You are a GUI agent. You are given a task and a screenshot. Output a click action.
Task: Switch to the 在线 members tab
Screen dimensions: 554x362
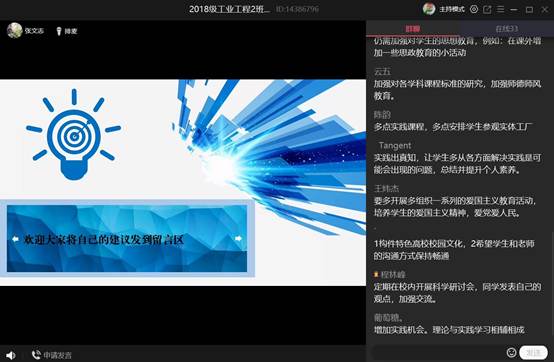tap(506, 29)
